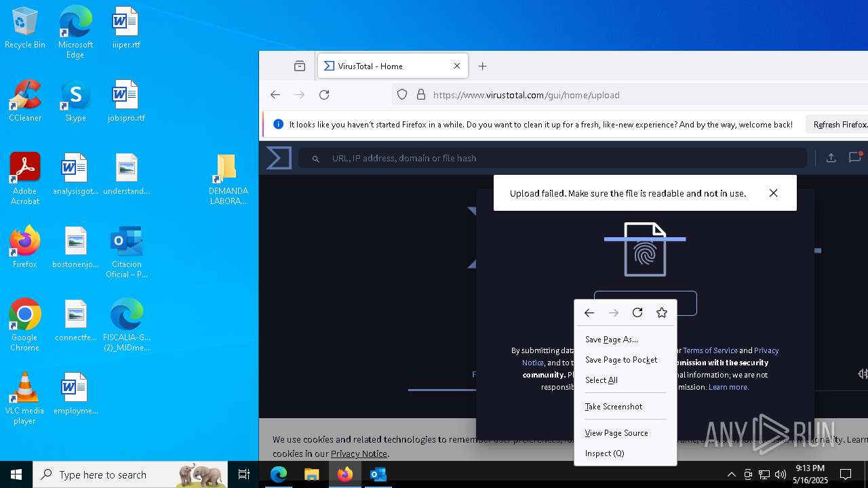The image size is (868, 488).
Task: Open the Terms of Service link
Action: pos(710,350)
